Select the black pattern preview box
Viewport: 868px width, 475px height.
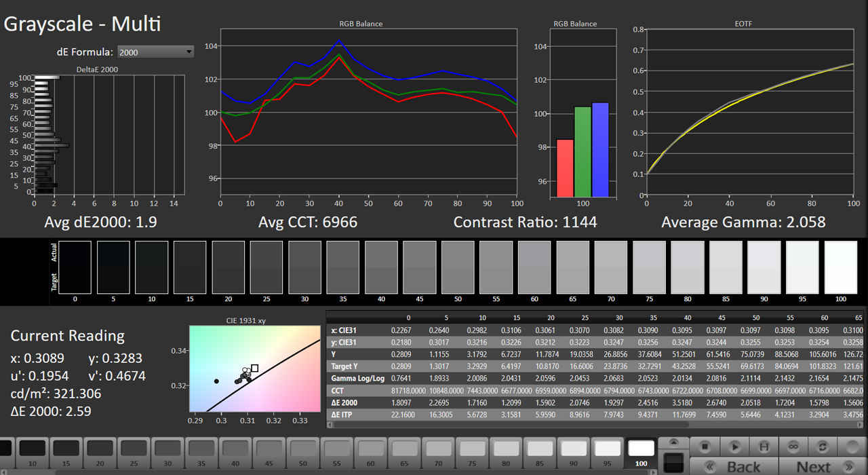673,463
